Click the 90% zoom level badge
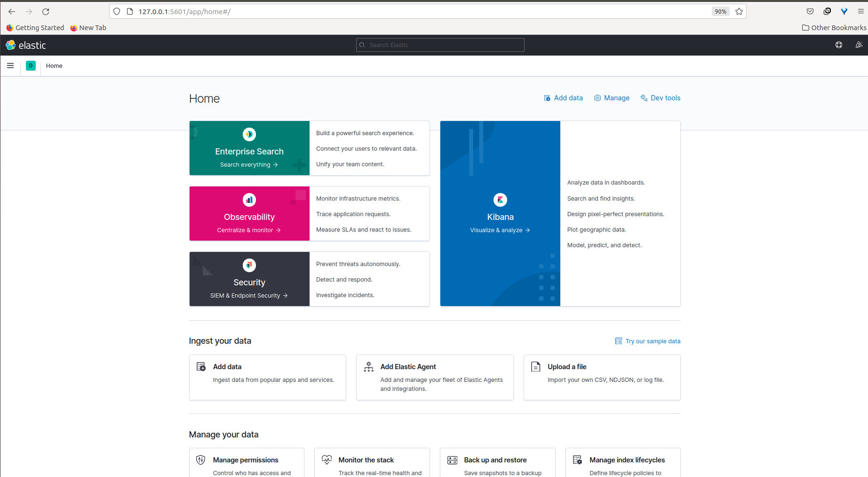This screenshot has height=477, width=868. 720,11
